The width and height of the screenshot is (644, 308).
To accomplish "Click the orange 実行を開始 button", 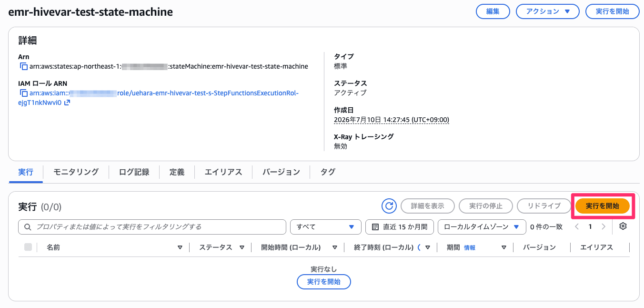I will [x=603, y=206].
